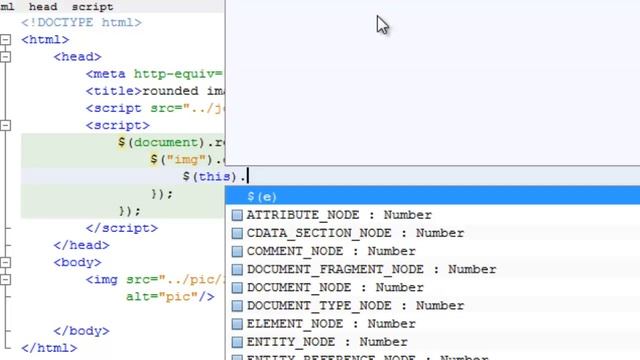
Task: Choose COMMENT_NODE : Number suggestion
Action: point(433,251)
